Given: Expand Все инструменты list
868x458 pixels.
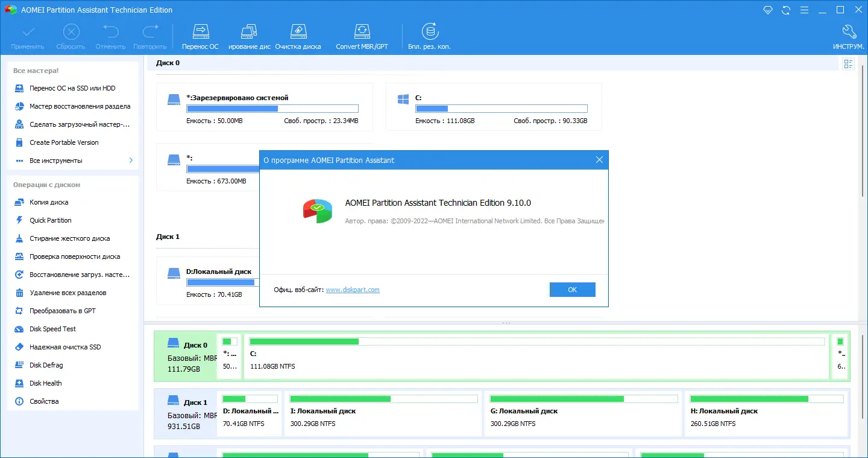Looking at the screenshot, I should (x=72, y=161).
